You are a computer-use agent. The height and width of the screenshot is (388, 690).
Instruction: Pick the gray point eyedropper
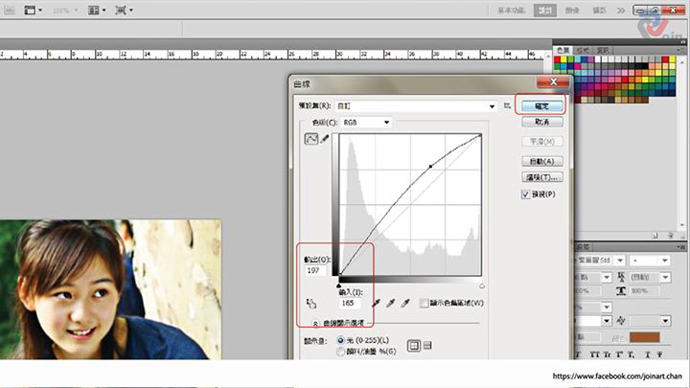click(x=391, y=303)
